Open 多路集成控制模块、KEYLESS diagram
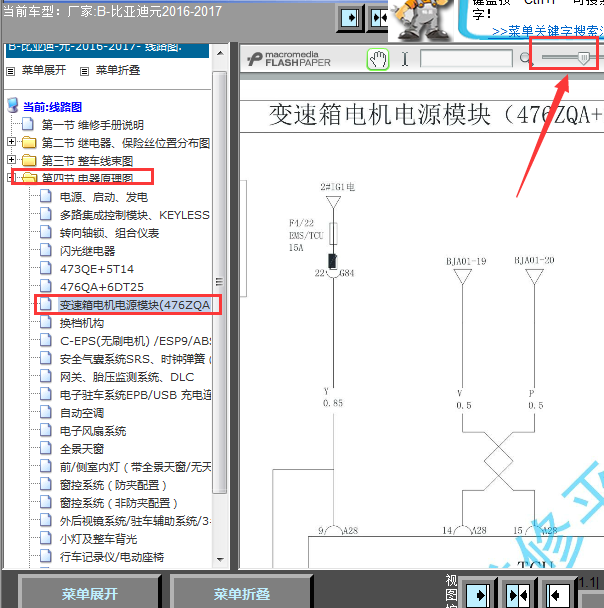The height and width of the screenshot is (608, 604). point(135,215)
